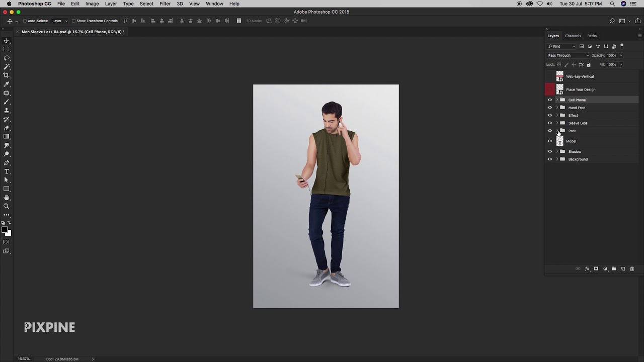Open the Auto-Select Layer dropdown
644x362 pixels.
coord(59,21)
